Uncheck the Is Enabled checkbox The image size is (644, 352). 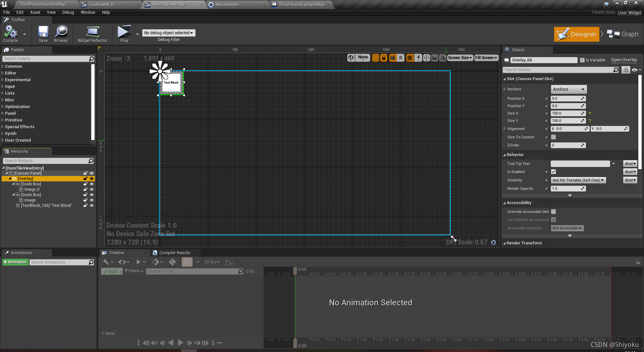click(x=553, y=172)
